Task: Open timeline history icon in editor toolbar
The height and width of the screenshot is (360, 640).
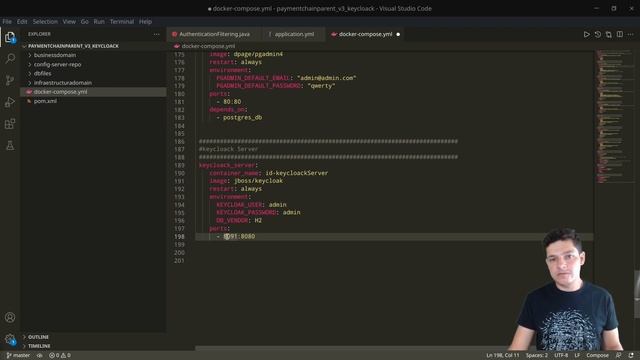Action: point(598,34)
